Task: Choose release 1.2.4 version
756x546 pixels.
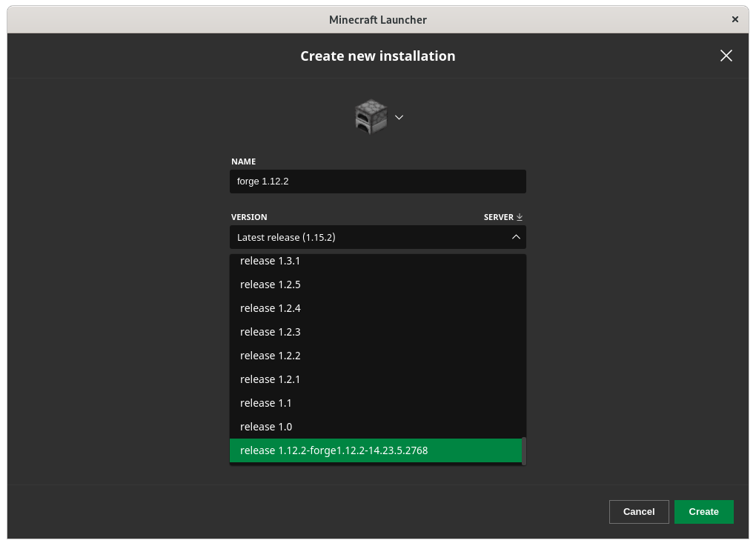Action: coord(376,308)
